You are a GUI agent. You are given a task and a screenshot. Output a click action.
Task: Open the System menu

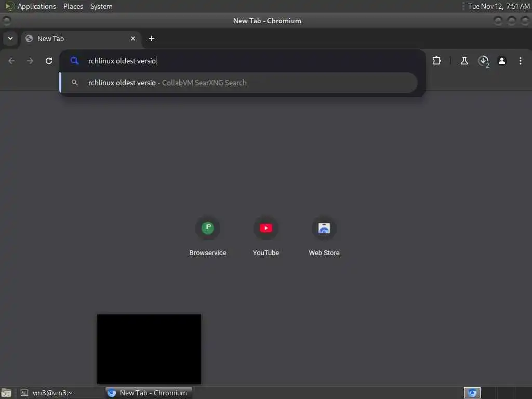101,6
